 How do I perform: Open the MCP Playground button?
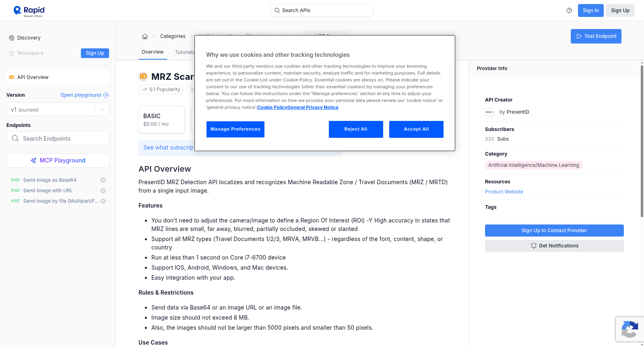[58, 160]
